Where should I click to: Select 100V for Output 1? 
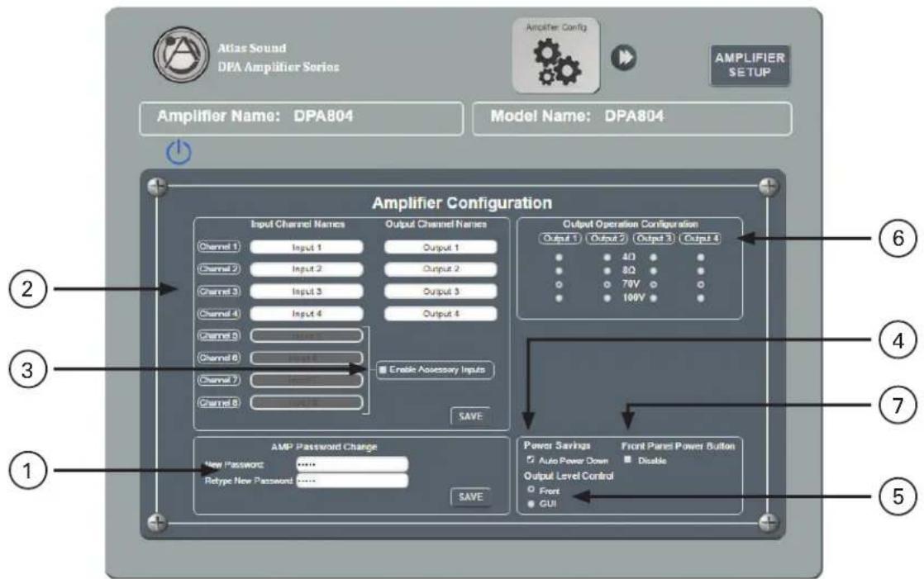[560, 299]
